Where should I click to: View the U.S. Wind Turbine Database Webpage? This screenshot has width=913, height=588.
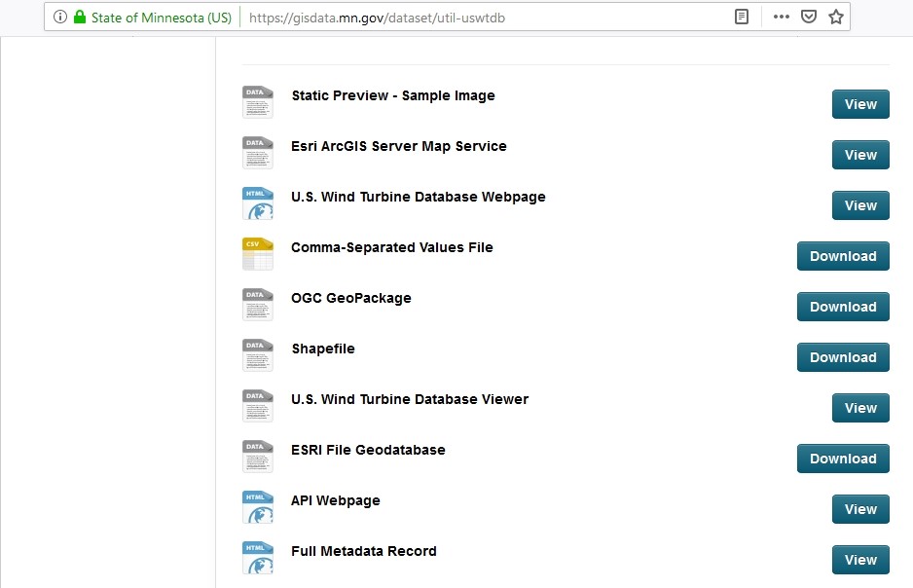tap(860, 205)
